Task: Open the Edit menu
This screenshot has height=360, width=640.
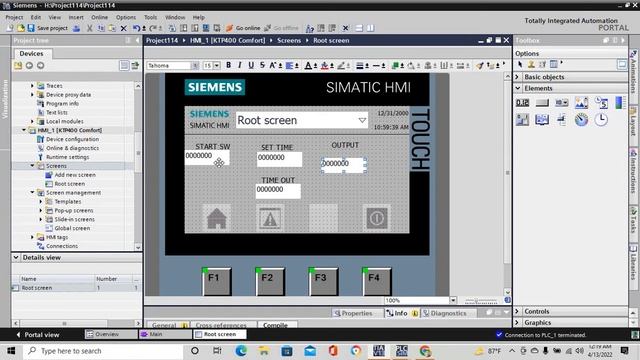Action: 36,17
